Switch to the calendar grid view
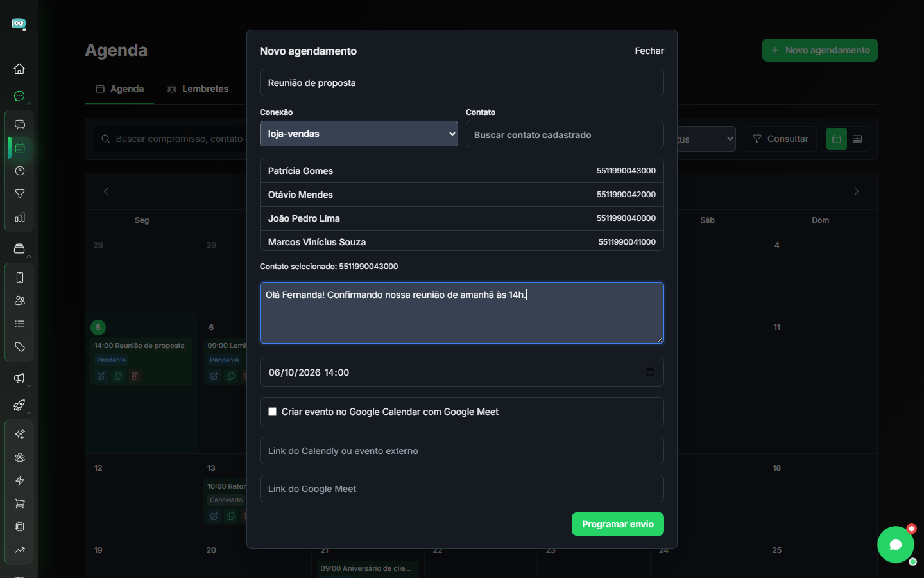 click(x=837, y=139)
